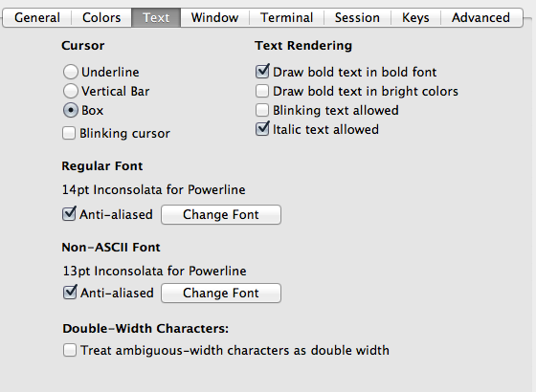Screen dimensions: 536x392
Task: Click Change Font for Non-ASCII Font
Action: coord(221,293)
